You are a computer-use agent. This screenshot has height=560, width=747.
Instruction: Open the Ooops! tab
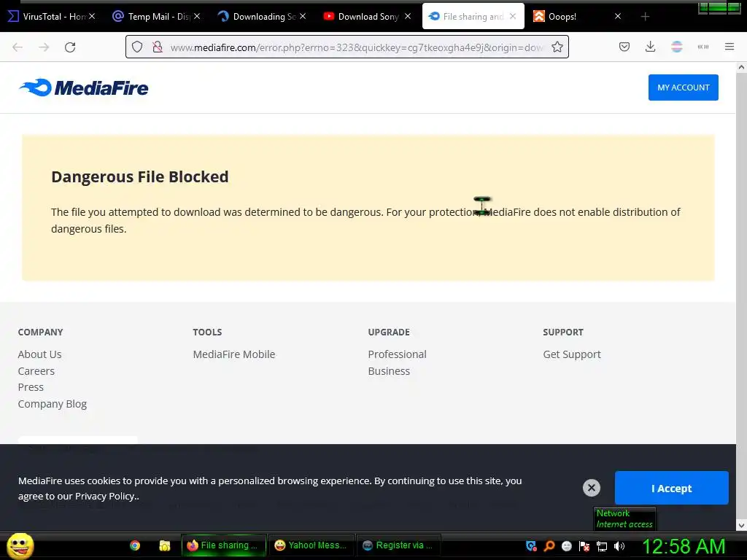(576, 16)
